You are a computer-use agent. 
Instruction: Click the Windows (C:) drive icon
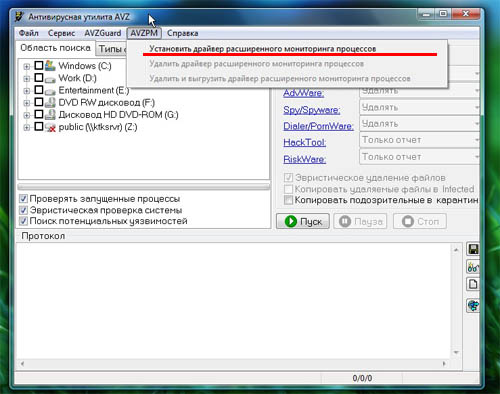point(50,65)
